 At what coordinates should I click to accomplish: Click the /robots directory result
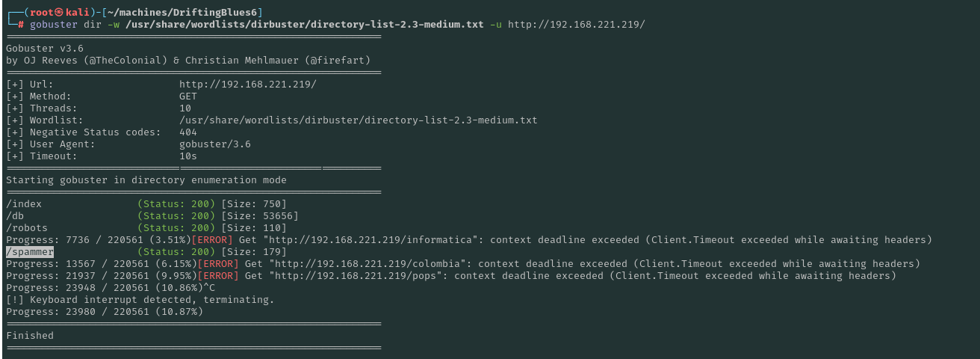point(27,228)
